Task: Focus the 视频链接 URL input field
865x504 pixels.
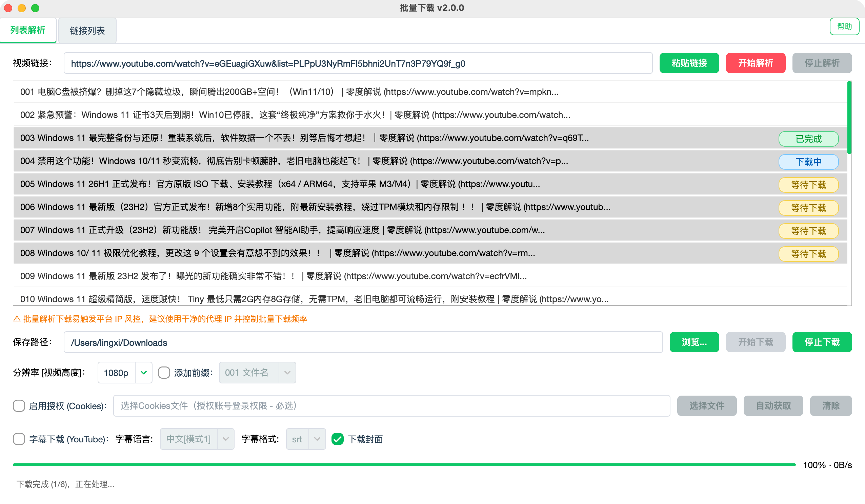Action: (x=358, y=63)
